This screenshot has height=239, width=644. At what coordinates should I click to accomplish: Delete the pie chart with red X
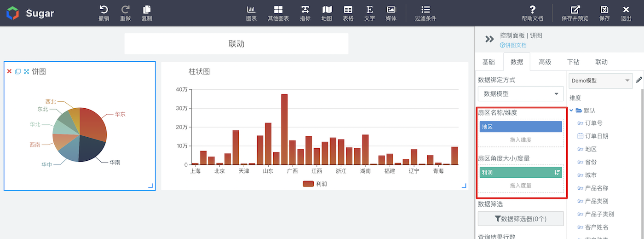click(x=9, y=71)
